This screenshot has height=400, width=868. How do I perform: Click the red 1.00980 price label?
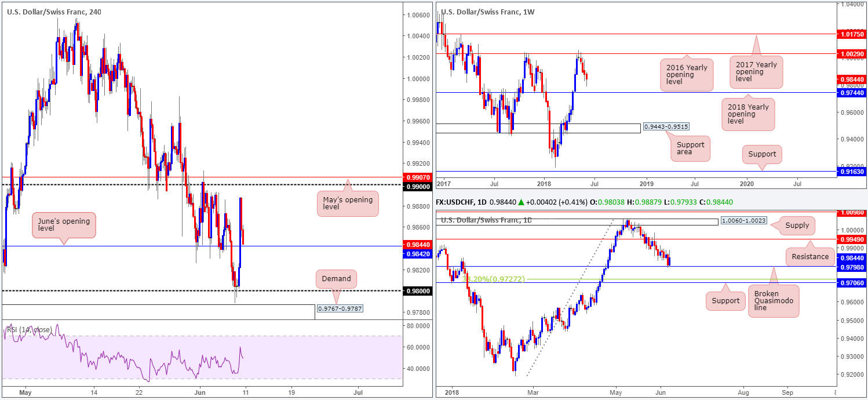[x=853, y=213]
